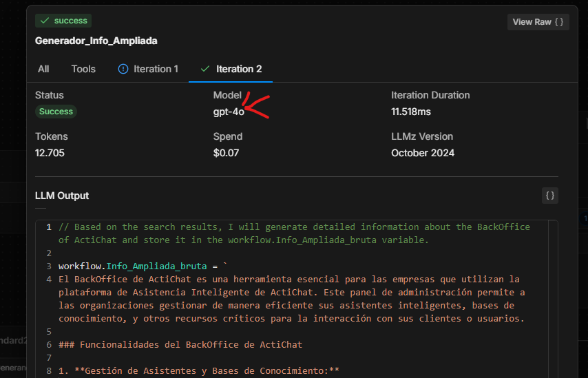The height and width of the screenshot is (378, 588).
Task: Click the October 2024 LLMz version value
Action: click(422, 153)
